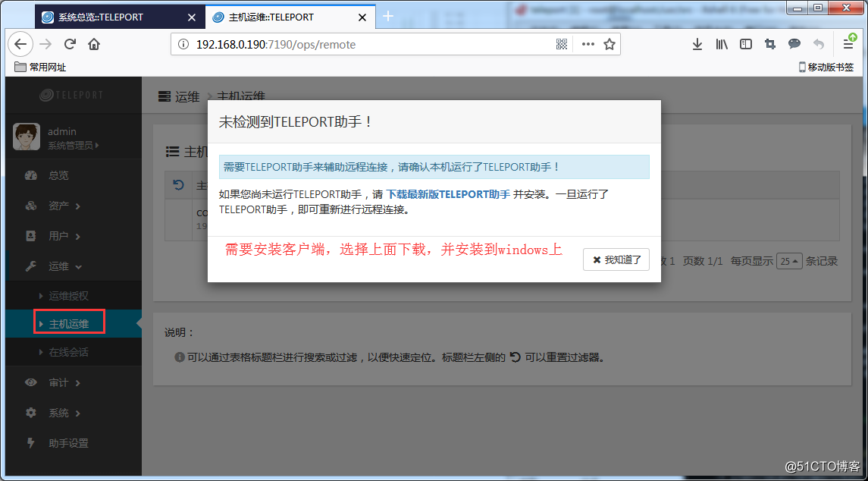The image size is (868, 481).
Task: Click the table reset filter icon
Action: [x=178, y=184]
